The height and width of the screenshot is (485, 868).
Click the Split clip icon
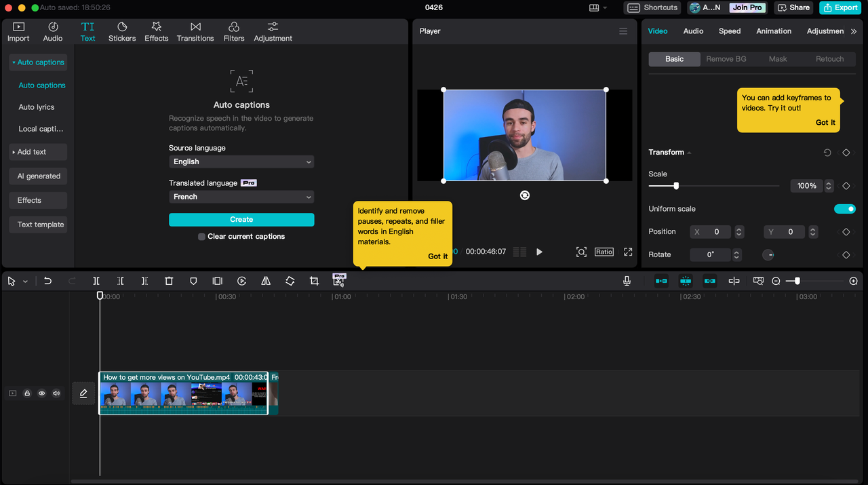click(96, 281)
